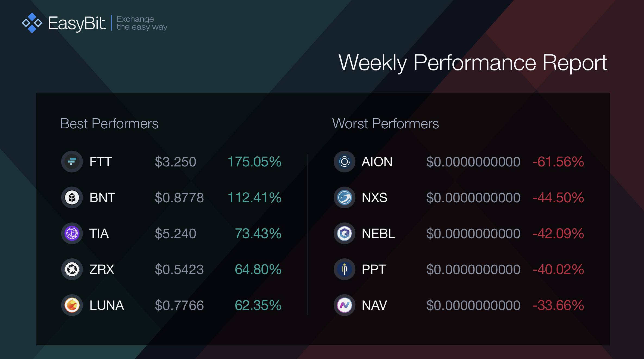Screen dimensions: 644x359
Task: Select the PPT token icon
Action: (345, 269)
